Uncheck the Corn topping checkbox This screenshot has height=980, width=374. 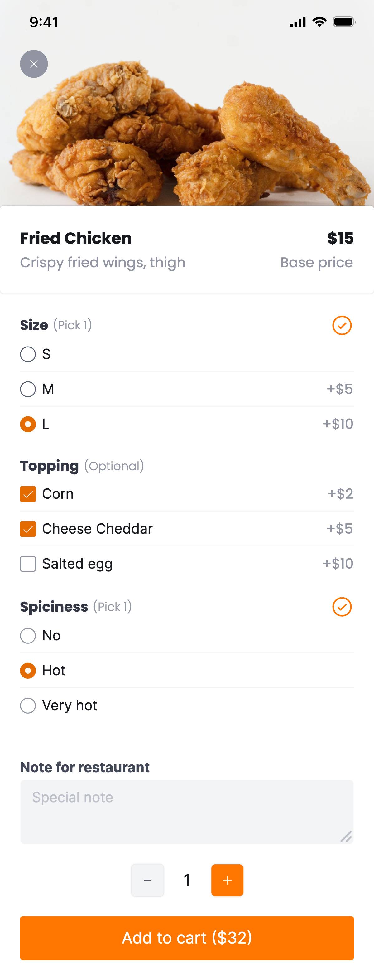[x=28, y=494]
